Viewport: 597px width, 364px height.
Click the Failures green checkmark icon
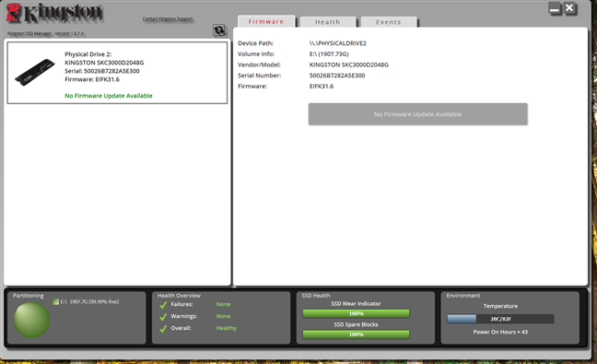[x=163, y=305]
